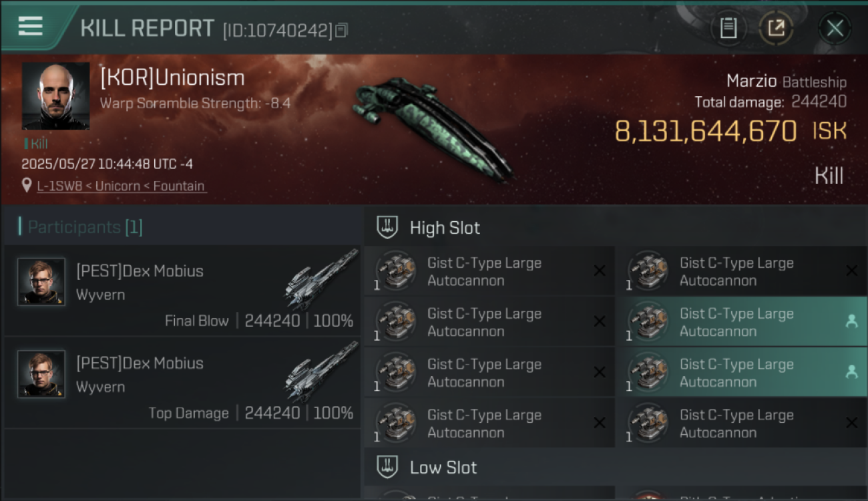The image size is (868, 501).
Task: Copy the kill report ID icon
Action: point(341,30)
